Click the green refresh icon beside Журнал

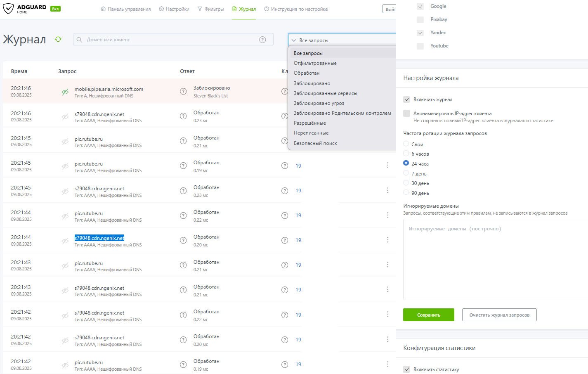58,39
